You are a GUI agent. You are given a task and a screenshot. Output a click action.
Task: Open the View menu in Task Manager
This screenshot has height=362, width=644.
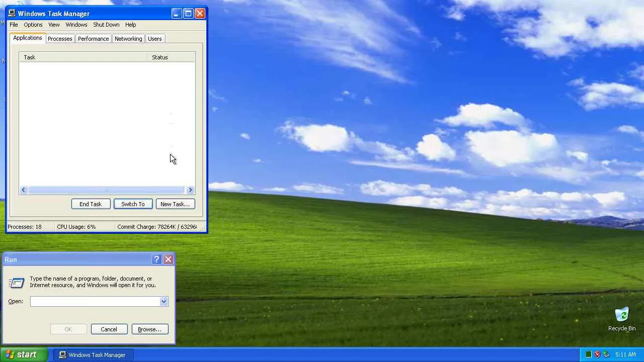coord(54,25)
